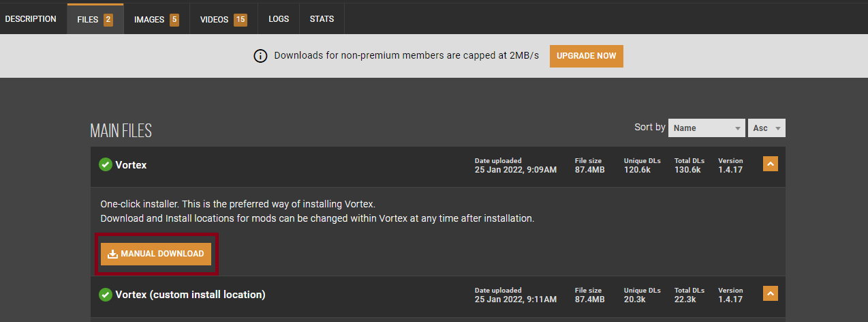Open the Sort by Name dropdown
The image size is (868, 322).
[707, 128]
